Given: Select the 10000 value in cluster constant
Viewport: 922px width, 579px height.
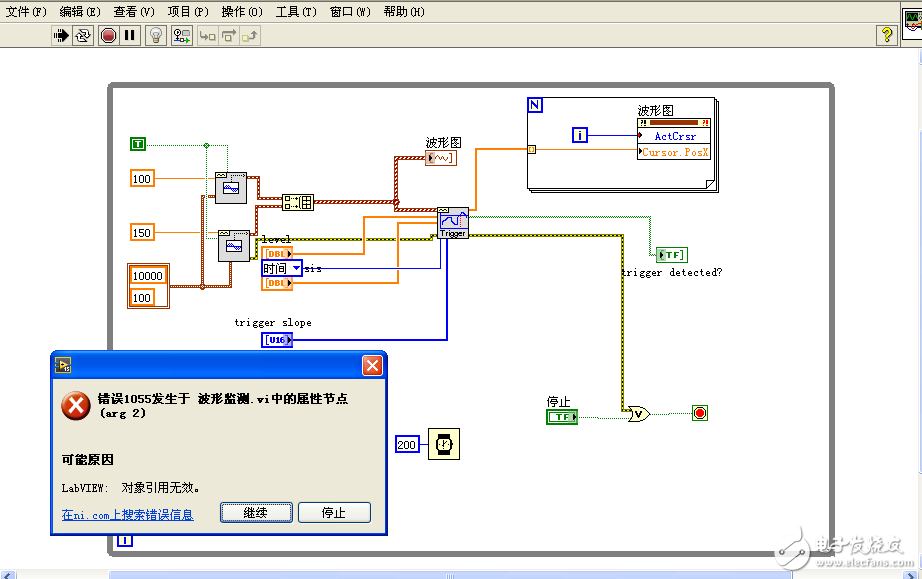Looking at the screenshot, I should (x=148, y=276).
